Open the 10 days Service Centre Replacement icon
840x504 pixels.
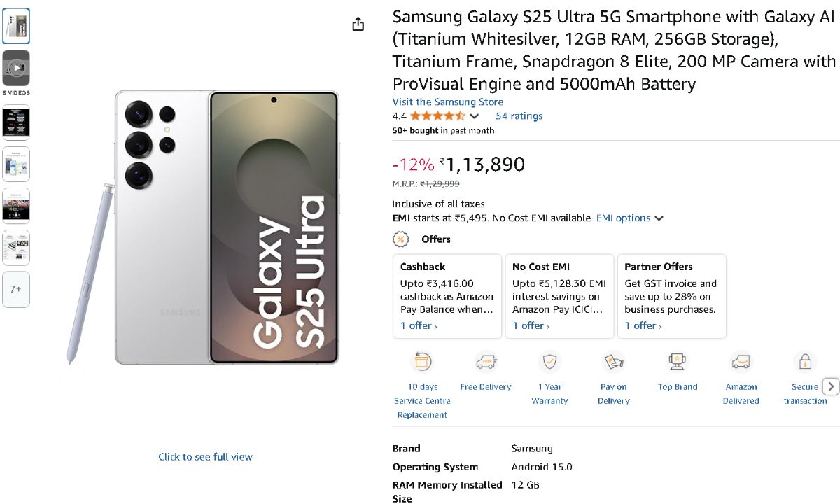pos(422,362)
